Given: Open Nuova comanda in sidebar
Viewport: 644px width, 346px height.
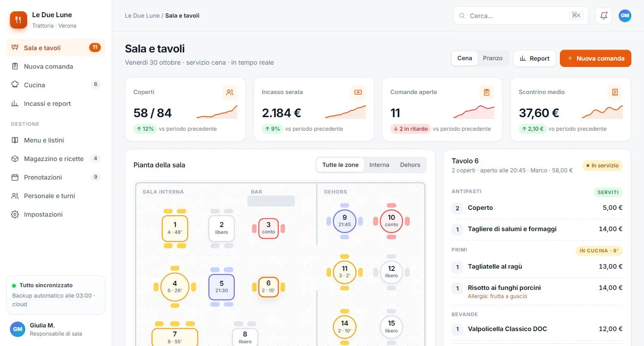Looking at the screenshot, I should (x=56, y=66).
